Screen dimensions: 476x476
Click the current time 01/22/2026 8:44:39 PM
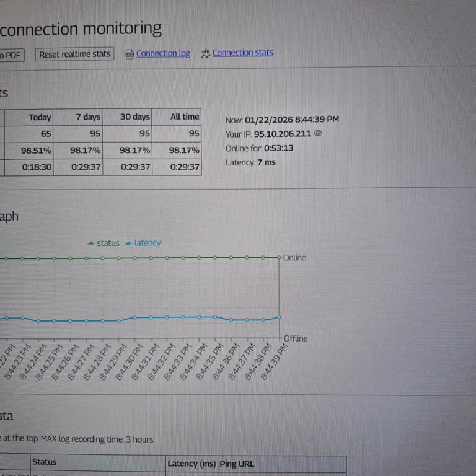point(292,119)
